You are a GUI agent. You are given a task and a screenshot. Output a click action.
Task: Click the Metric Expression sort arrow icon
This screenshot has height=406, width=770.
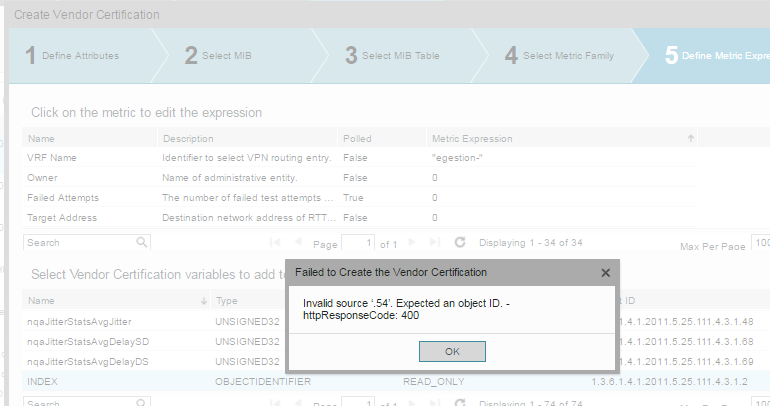pos(690,138)
